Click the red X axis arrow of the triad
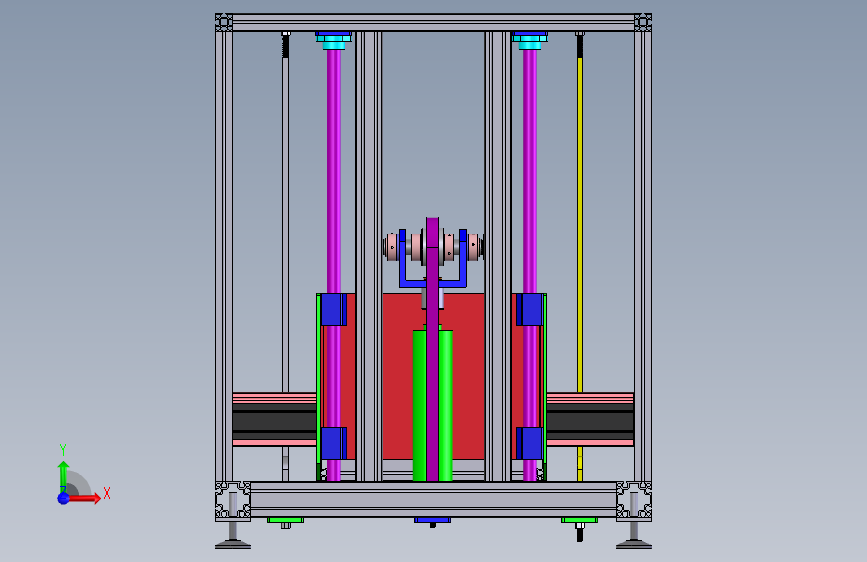867x562 pixels. 84,498
